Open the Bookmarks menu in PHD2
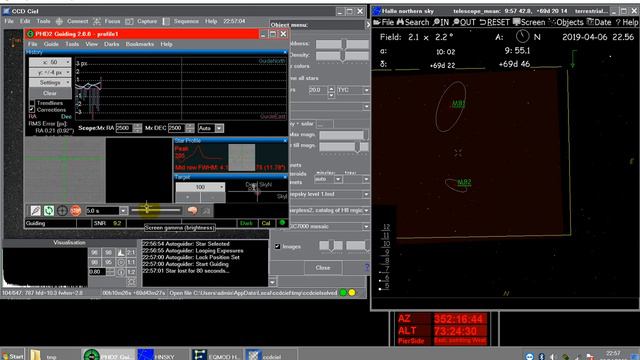The image size is (640, 360). coord(140,44)
